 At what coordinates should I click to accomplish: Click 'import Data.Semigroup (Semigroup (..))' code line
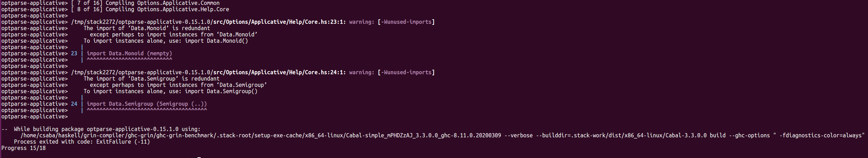[147, 104]
